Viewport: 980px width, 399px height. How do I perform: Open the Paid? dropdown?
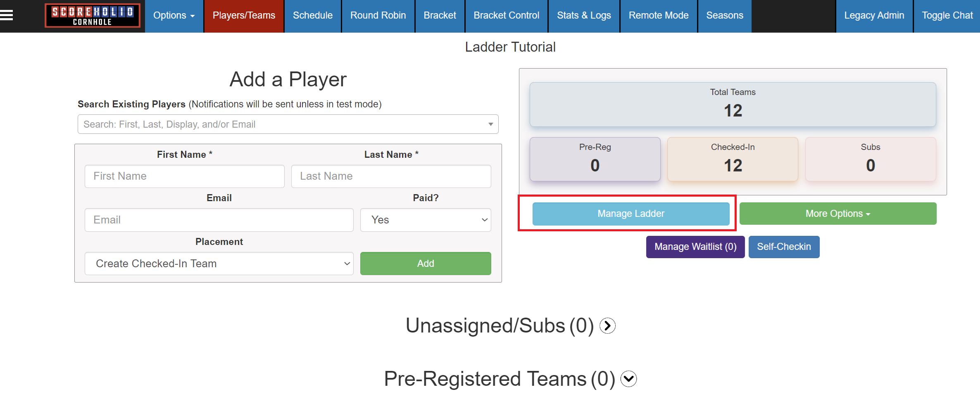click(x=426, y=220)
